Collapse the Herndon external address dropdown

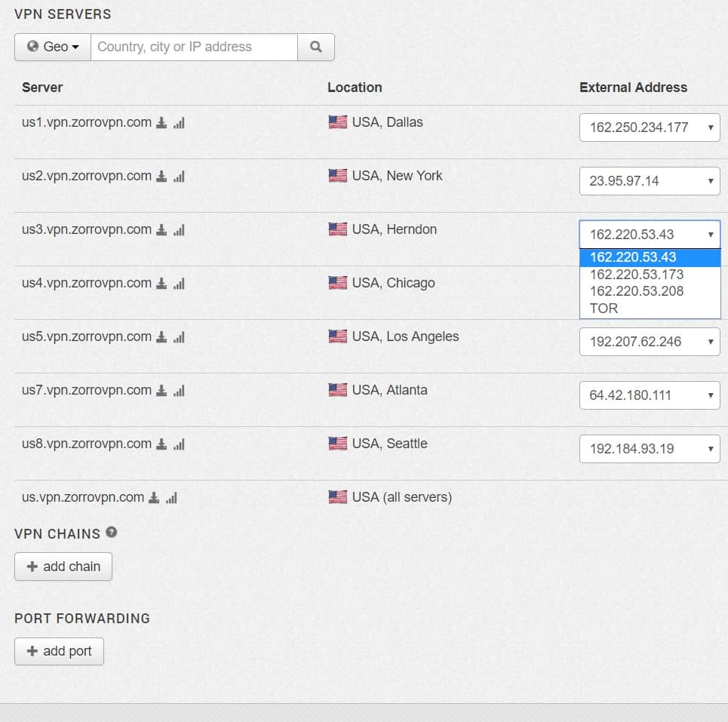point(650,235)
